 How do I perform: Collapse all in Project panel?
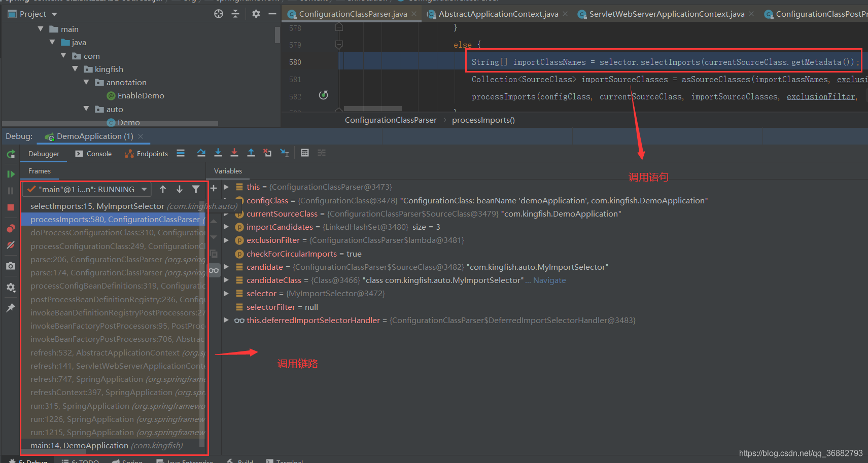(235, 14)
